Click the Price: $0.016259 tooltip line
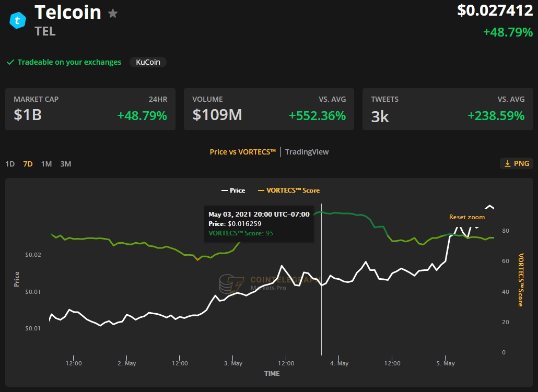The width and height of the screenshot is (538, 392). (x=235, y=224)
